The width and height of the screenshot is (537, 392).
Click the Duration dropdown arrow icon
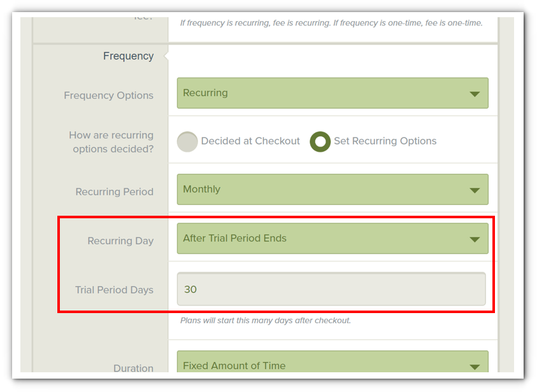(475, 367)
